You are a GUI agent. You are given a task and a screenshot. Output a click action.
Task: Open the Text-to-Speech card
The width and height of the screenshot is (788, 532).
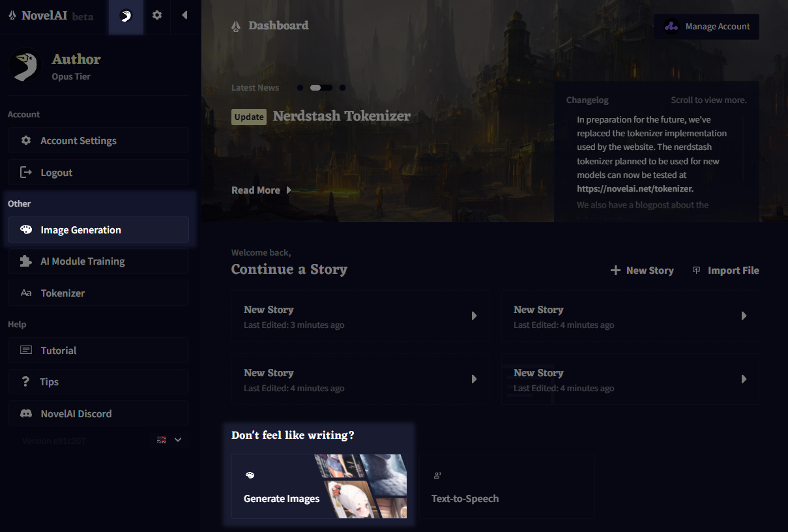(506, 486)
